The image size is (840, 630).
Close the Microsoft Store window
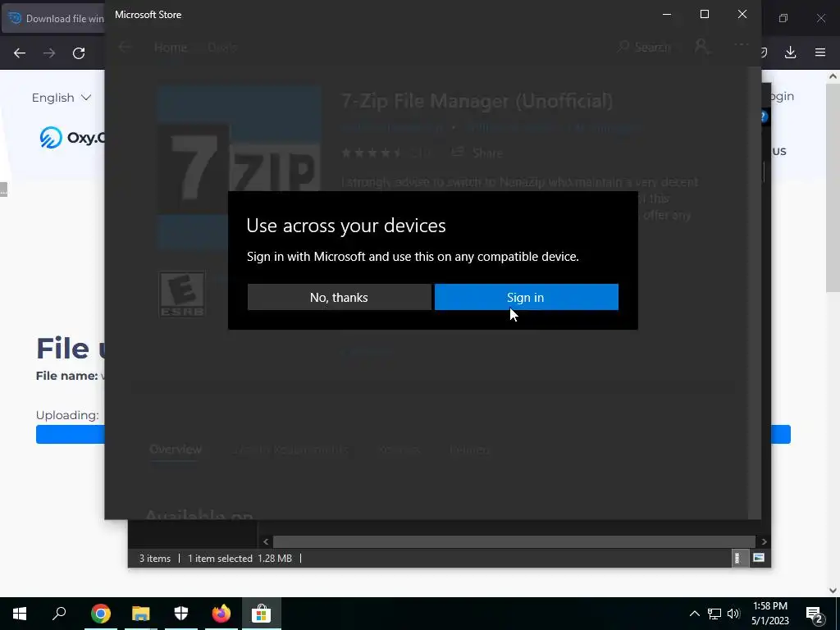click(x=742, y=15)
